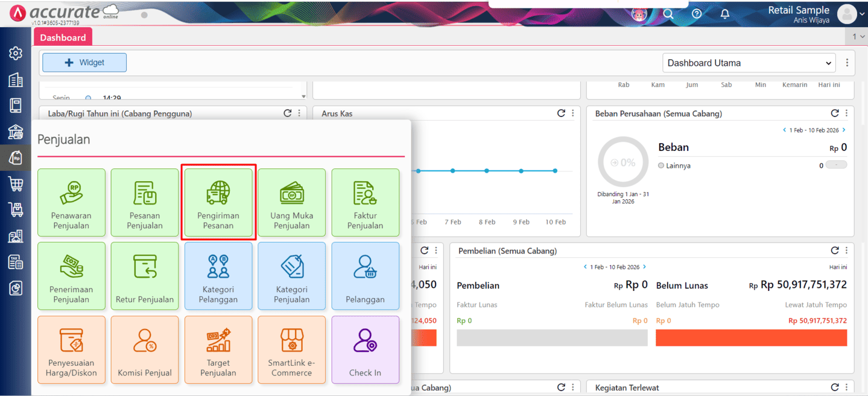This screenshot has width=868, height=396.
Task: Open Faktur Penjualan module
Action: point(365,203)
